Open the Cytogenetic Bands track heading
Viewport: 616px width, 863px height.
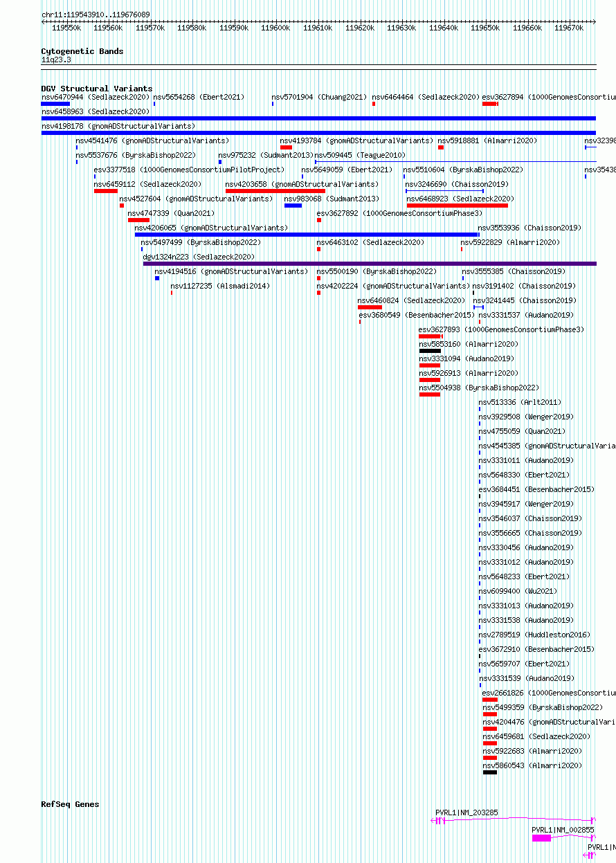(x=82, y=51)
